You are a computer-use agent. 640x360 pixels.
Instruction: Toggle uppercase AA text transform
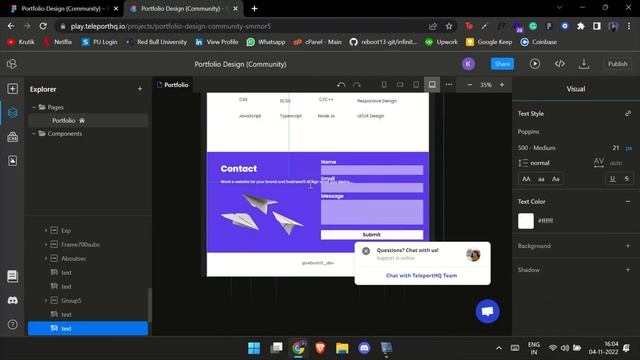pos(526,179)
